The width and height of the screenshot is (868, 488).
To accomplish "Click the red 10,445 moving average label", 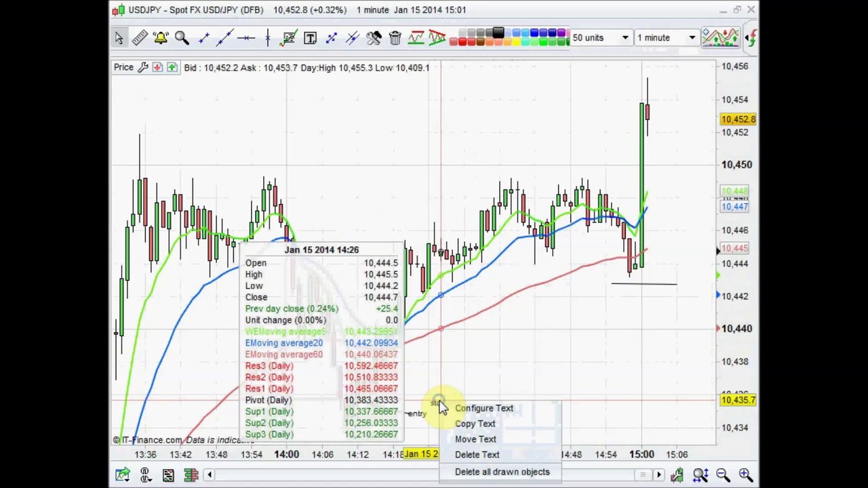I will [735, 249].
